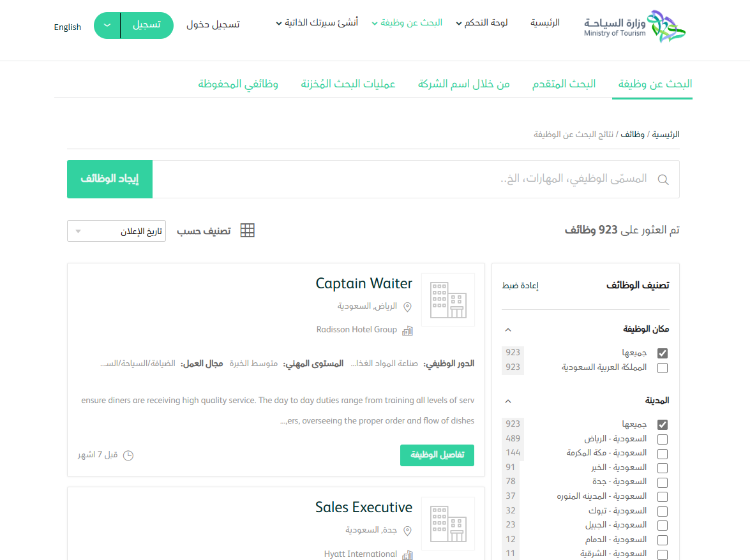Click the grid view icon
Image resolution: width=750 pixels, height=560 pixels.
[x=247, y=231]
